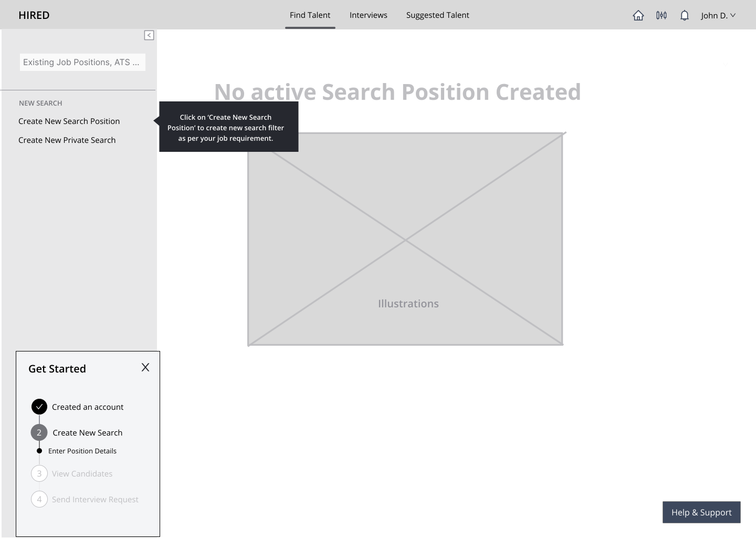Click the Help & Support button
The image size is (756, 538).
click(x=701, y=512)
